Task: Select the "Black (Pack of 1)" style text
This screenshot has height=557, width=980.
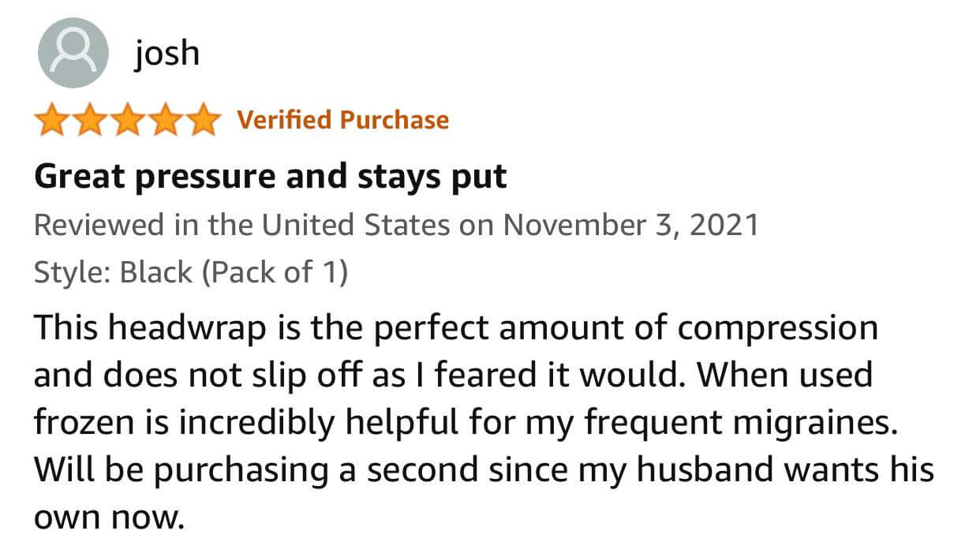Action: (234, 273)
